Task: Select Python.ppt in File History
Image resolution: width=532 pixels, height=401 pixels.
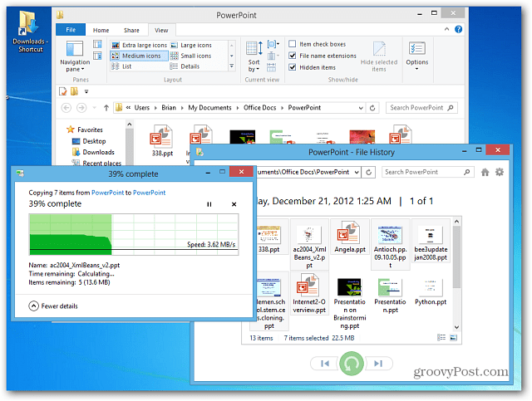Action: 431,291
